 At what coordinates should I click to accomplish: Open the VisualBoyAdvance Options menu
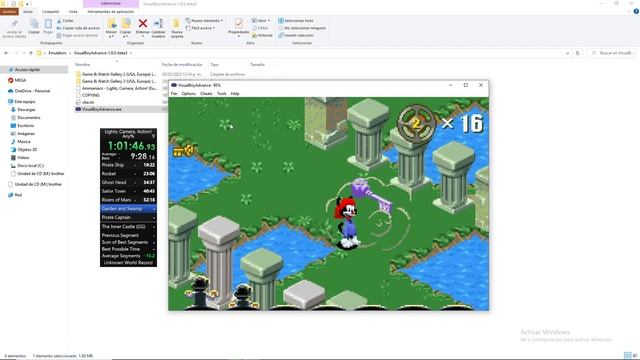pyautogui.click(x=189, y=94)
